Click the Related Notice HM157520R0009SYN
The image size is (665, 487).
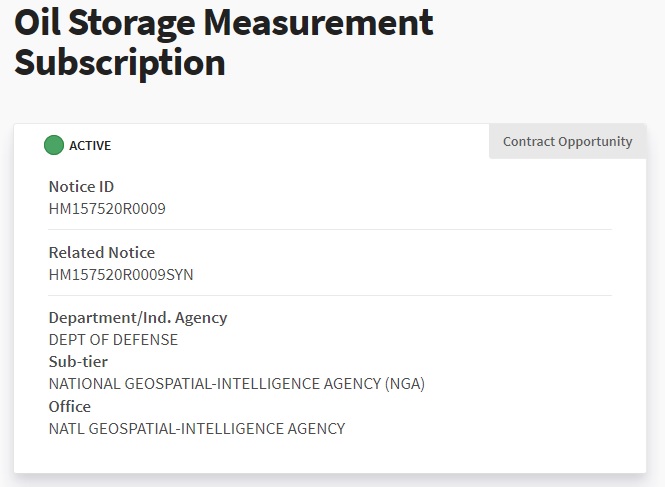(x=121, y=275)
